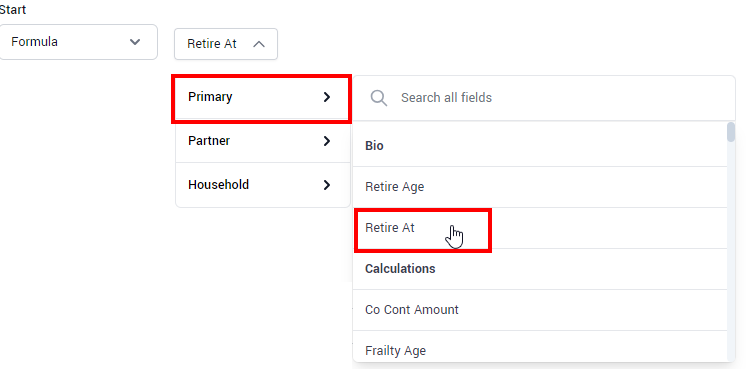Viewport: 746px width, 369px height.
Task: Click the Partner row chevron arrow
Action: [326, 141]
